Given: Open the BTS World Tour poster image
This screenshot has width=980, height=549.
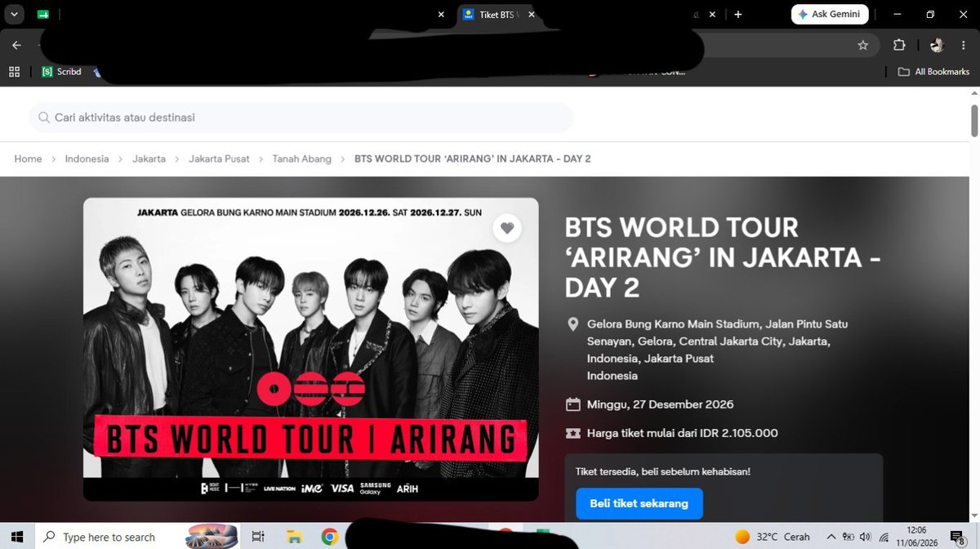Looking at the screenshot, I should pos(310,349).
